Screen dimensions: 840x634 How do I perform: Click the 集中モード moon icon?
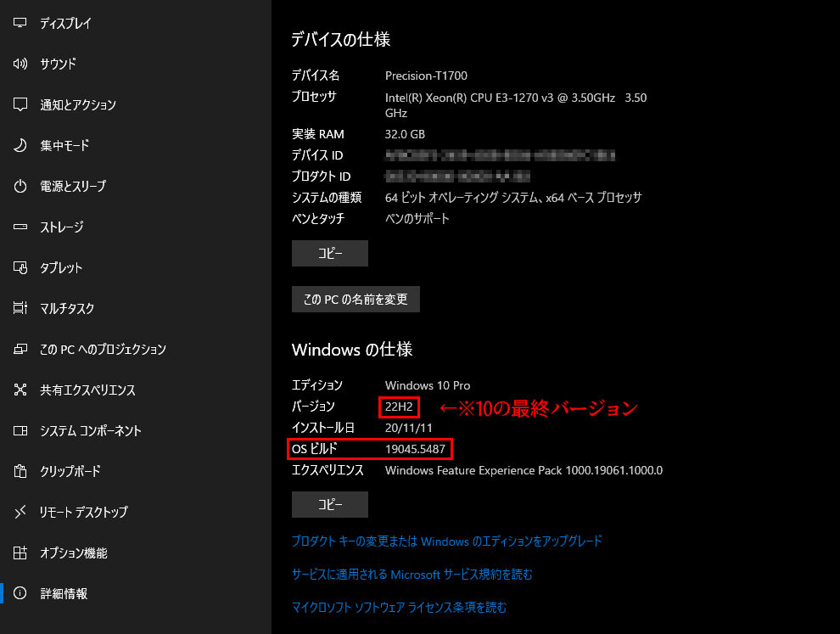tap(21, 146)
